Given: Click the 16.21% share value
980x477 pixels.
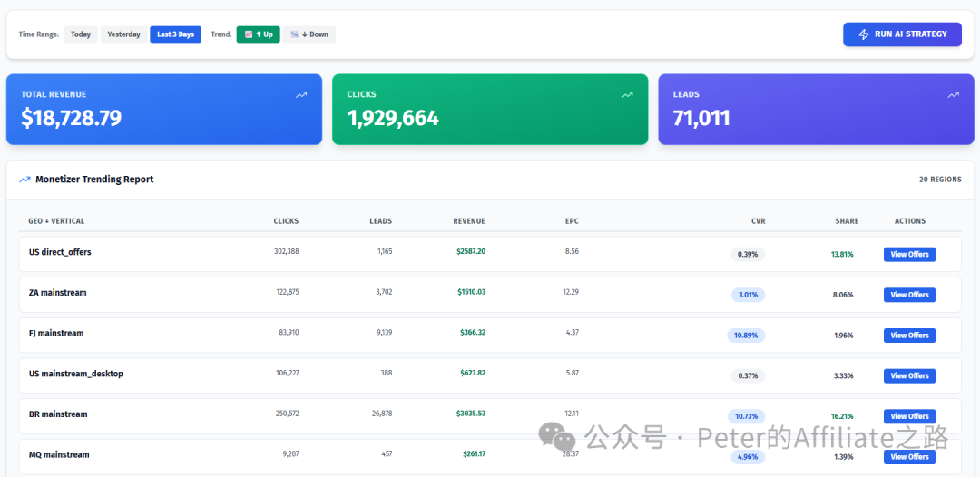Looking at the screenshot, I should coord(842,417).
